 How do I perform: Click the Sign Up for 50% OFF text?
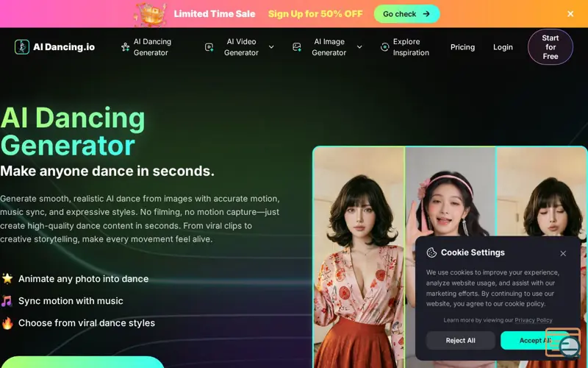[315, 14]
